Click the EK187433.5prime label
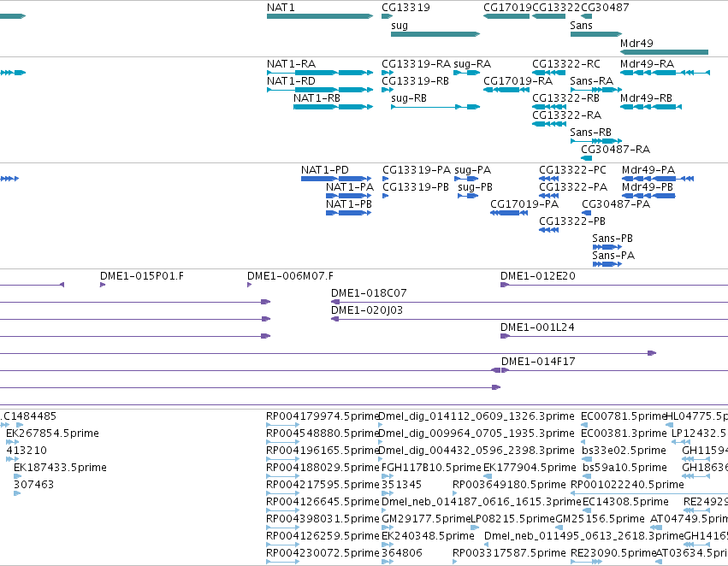Image resolution: width=728 pixels, height=566 pixels. 60,468
